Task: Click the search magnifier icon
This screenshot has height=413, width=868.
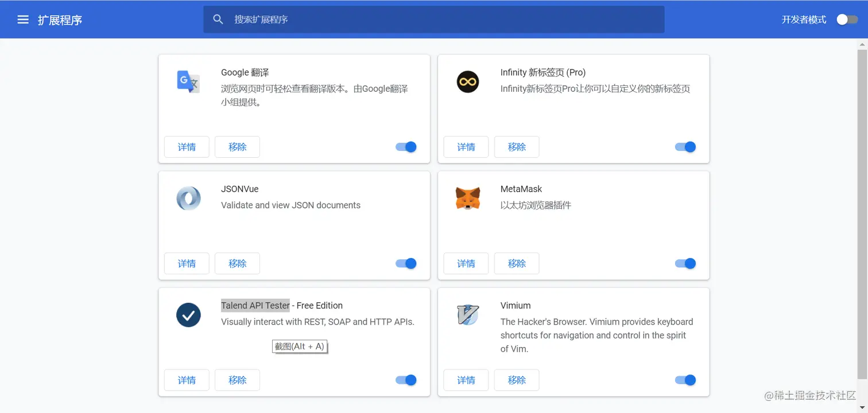Action: point(218,20)
